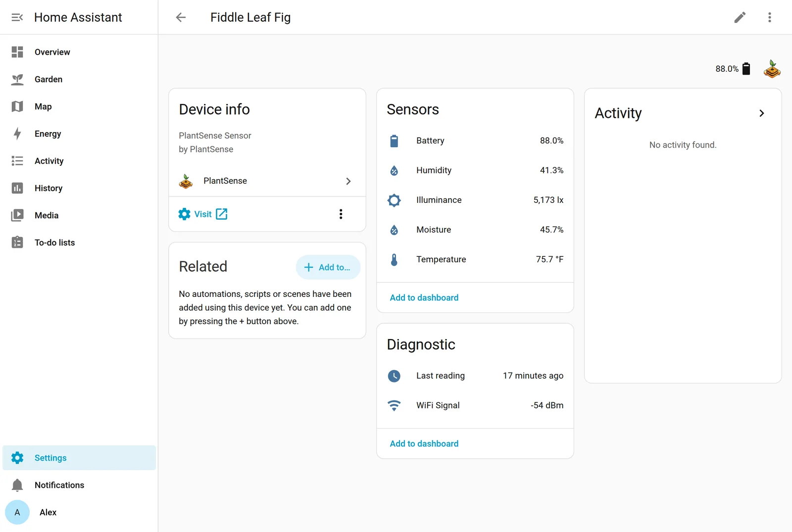This screenshot has width=792, height=532.
Task: Click the 5,173 lx illuminance value
Action: pyautogui.click(x=548, y=200)
